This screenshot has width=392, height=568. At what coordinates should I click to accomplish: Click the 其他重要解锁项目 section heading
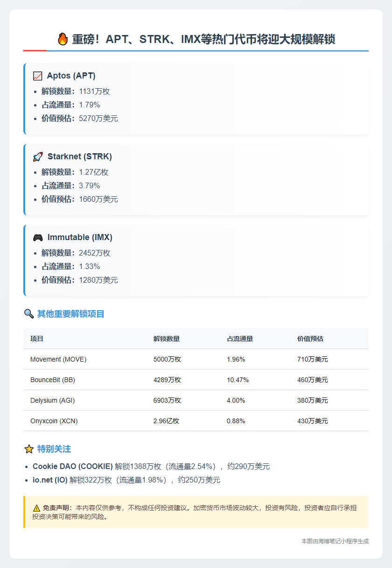point(71,314)
